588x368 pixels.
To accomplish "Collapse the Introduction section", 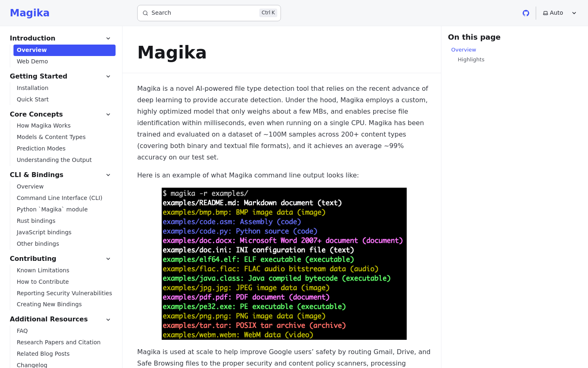I will (108, 38).
